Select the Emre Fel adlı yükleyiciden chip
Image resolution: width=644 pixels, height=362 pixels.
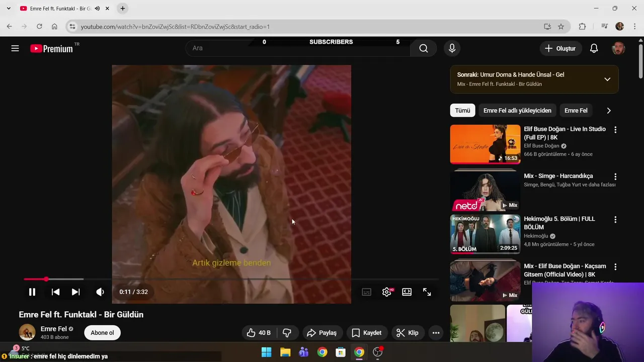click(517, 111)
